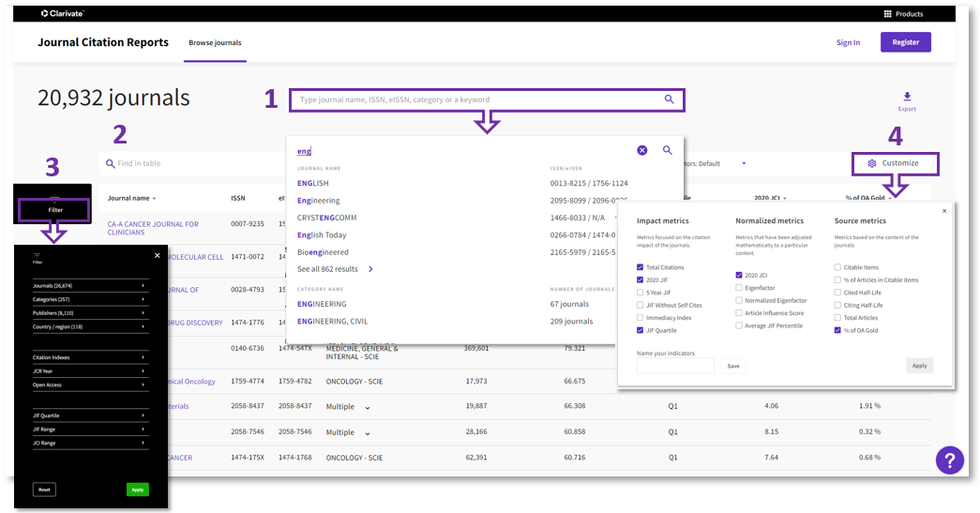Click the magnifier icon in main search bar
Viewport: 980px width, 513px height.
670,99
